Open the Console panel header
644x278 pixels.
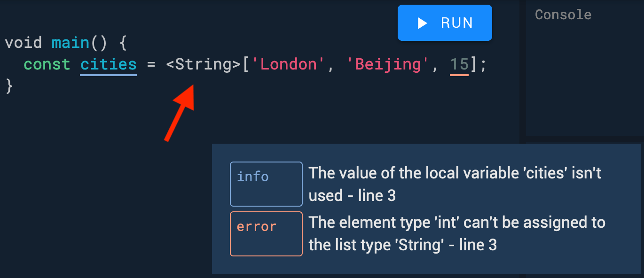pos(563,15)
